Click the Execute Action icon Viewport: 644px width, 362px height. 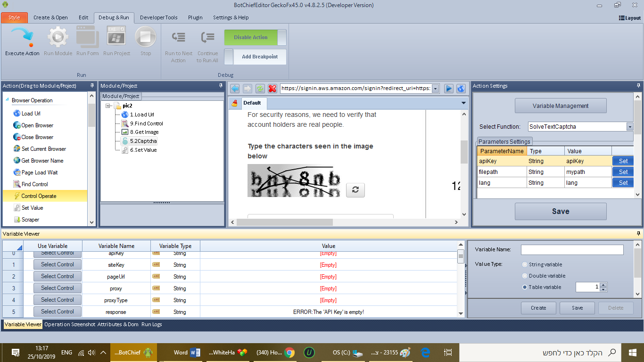(22, 37)
